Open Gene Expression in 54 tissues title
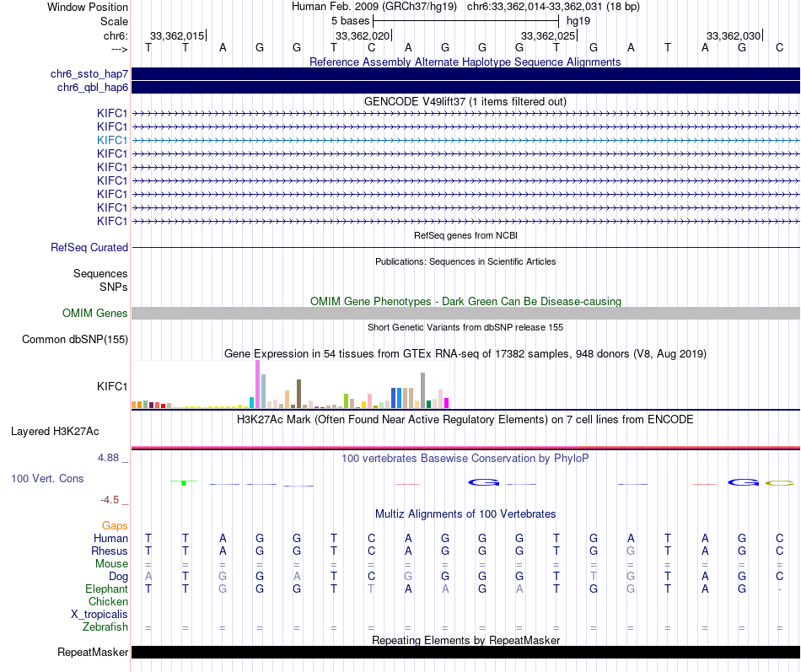The width and height of the screenshot is (801, 672). click(465, 353)
